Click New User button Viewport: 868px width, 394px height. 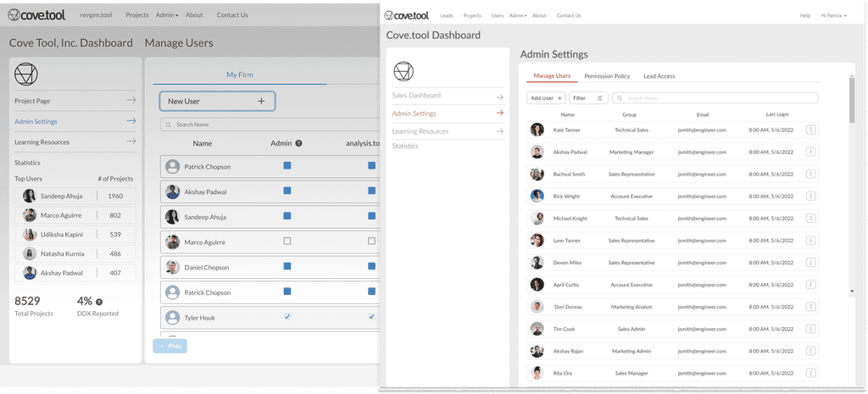click(217, 102)
